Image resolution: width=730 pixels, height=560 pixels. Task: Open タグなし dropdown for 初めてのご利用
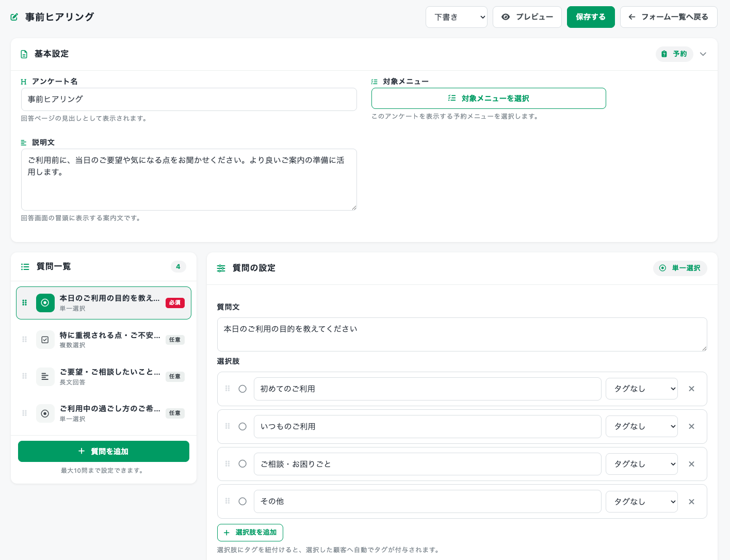pyautogui.click(x=641, y=389)
